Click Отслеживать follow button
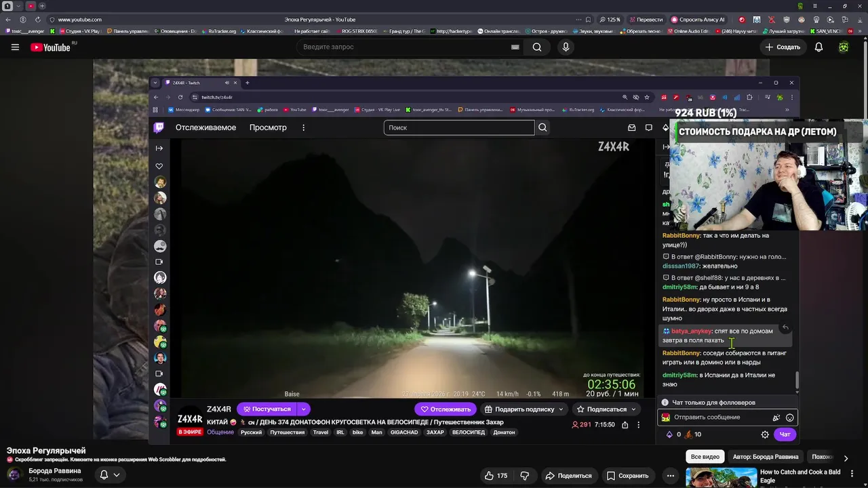Viewport: 868px width, 488px height. 445,409
